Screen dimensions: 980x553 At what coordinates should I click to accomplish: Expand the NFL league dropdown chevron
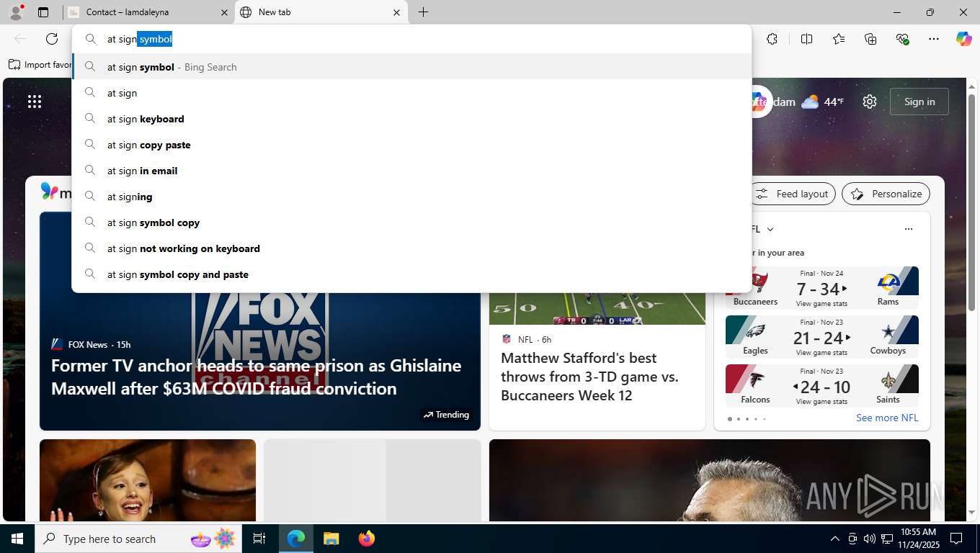tap(770, 229)
